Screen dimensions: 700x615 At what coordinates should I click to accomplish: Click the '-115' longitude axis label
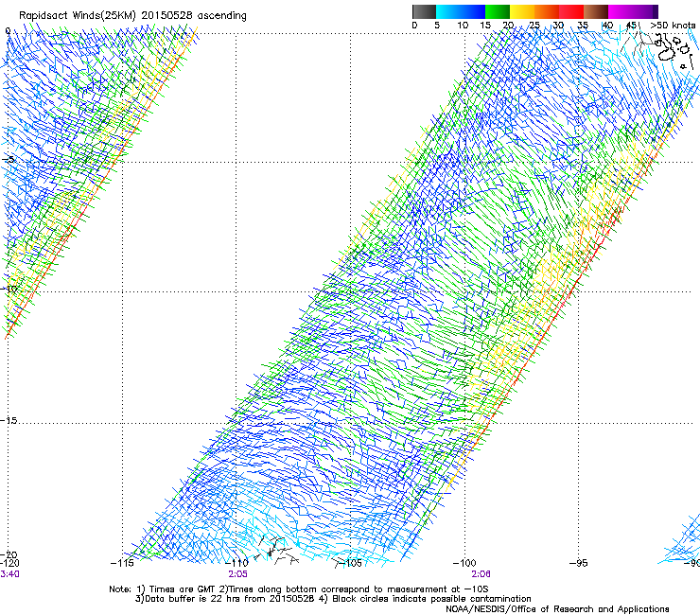122,563
